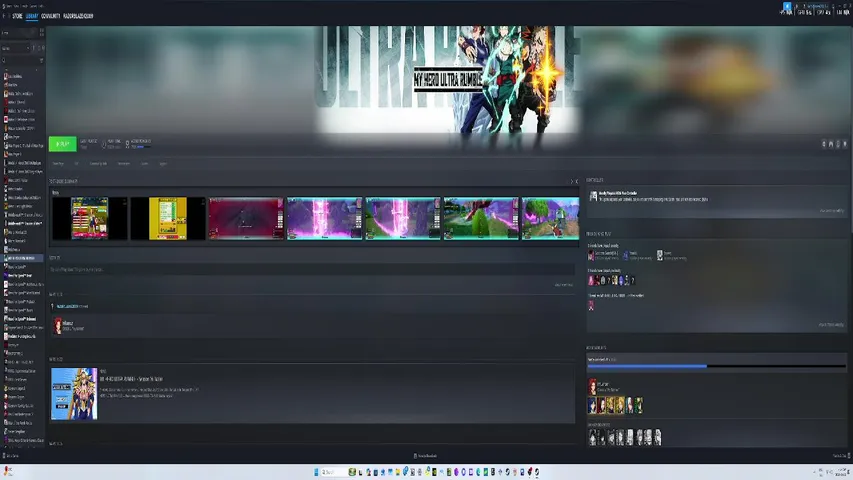Viewport: 853px width, 480px height.
Task: Click the library search field
Action: pyautogui.click(x=20, y=60)
